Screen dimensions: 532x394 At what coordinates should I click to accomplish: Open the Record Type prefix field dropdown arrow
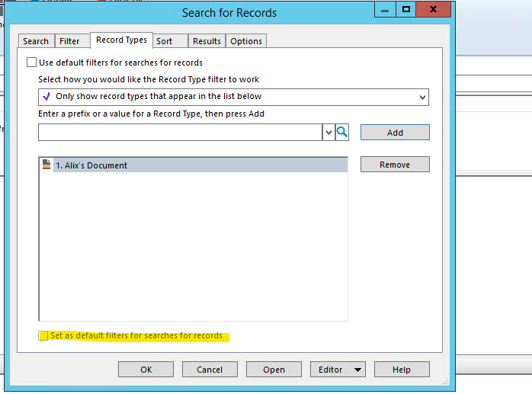[328, 132]
